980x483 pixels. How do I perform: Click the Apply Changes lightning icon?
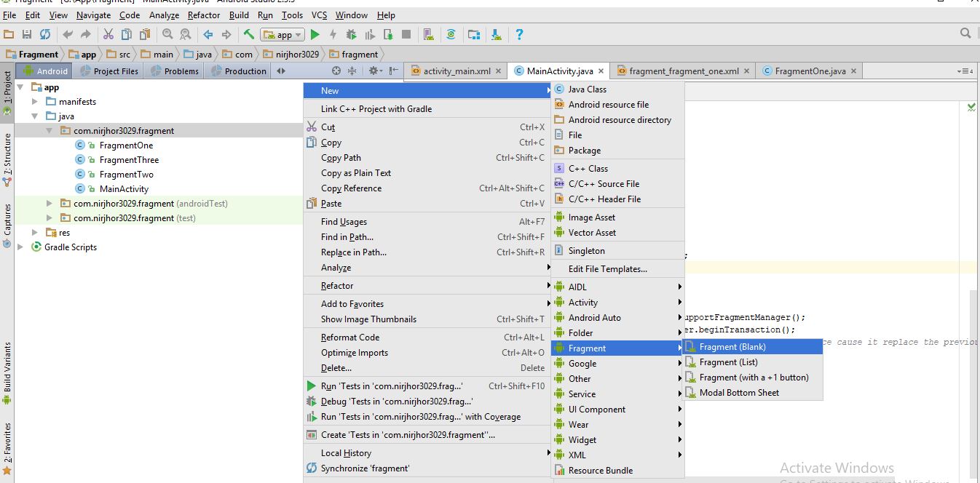click(x=333, y=34)
